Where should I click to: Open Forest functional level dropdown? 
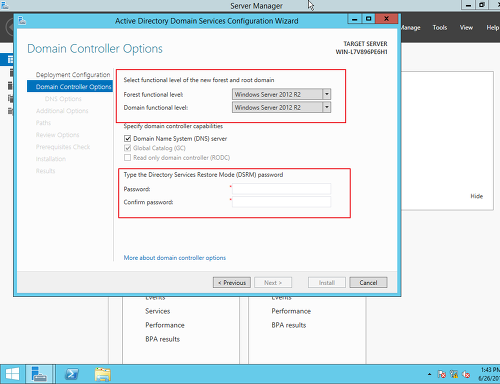click(x=281, y=94)
